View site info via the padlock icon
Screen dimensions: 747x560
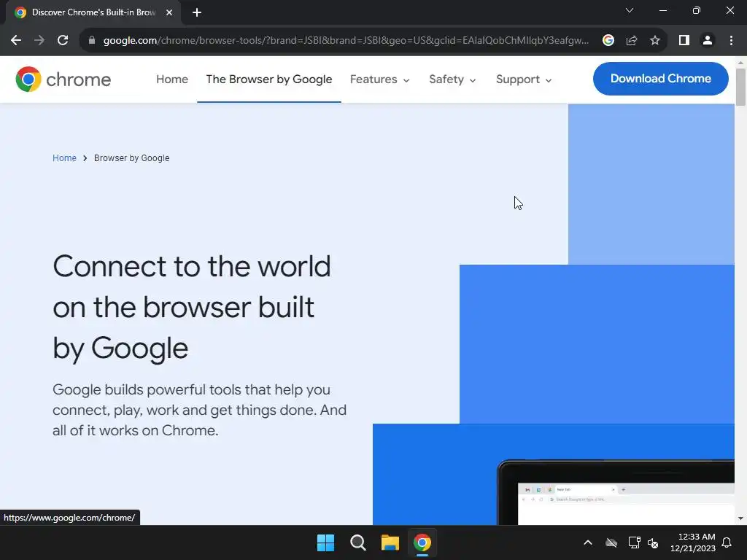92,40
